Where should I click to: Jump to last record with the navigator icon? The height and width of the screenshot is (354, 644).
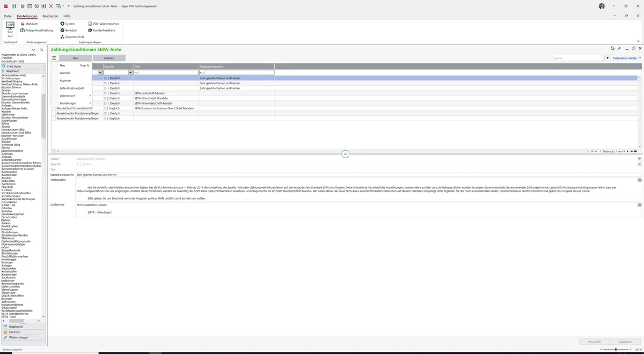click(x=636, y=151)
